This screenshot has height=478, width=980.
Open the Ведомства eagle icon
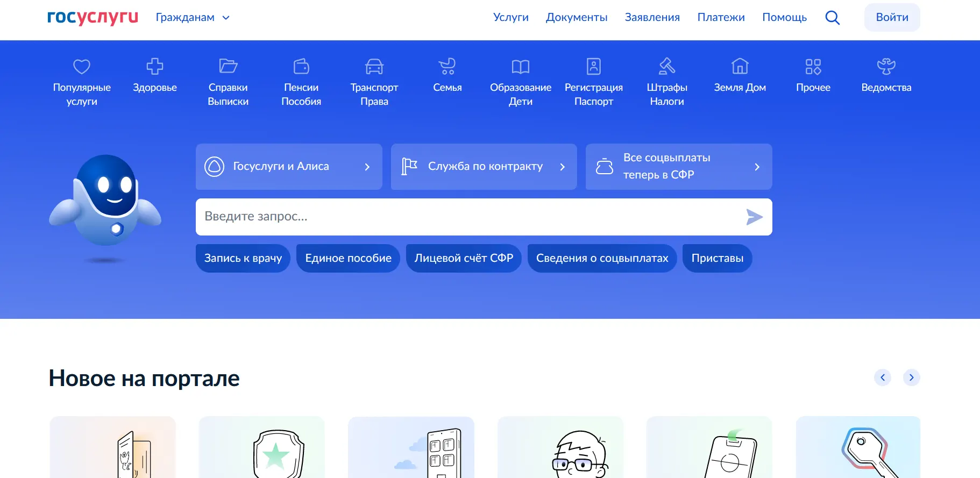point(886,67)
